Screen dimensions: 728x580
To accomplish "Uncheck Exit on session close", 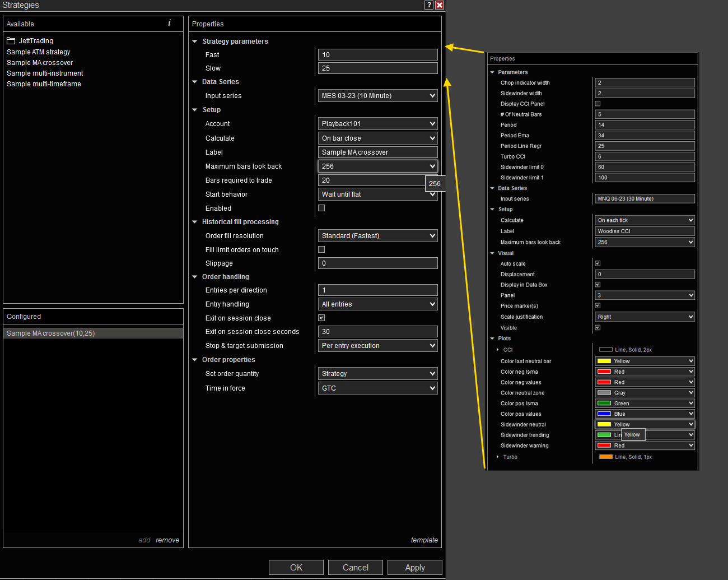I will [321, 318].
